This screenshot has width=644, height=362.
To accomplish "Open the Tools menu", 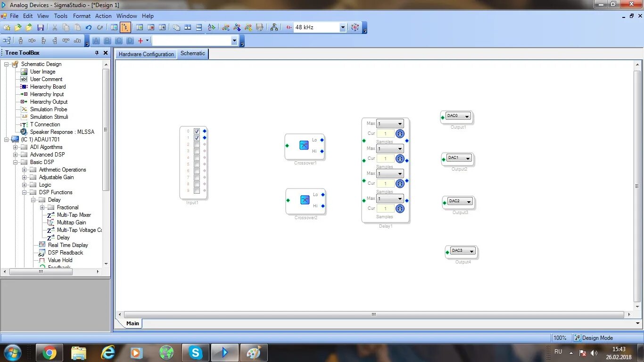I will click(x=61, y=16).
